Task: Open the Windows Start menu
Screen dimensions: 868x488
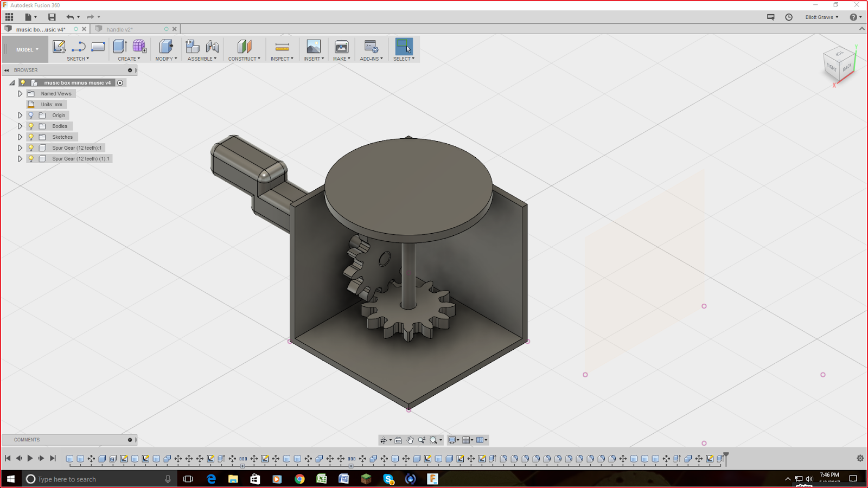Action: 11,479
